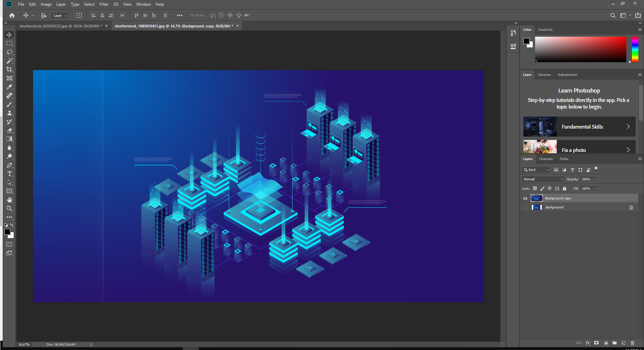The width and height of the screenshot is (644, 350).
Task: Open the Layers panel options menu
Action: pyautogui.click(x=640, y=159)
